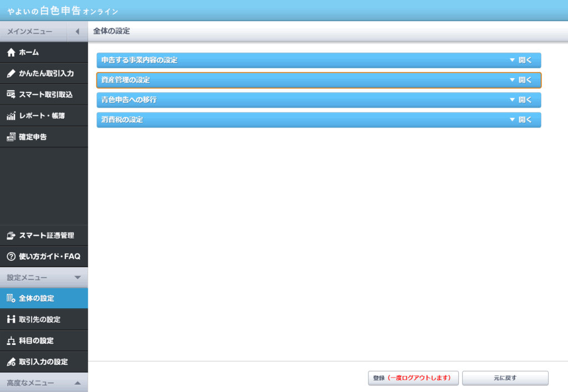Expand the 高度なメニュー section
This screenshot has height=392, width=568.
click(77, 383)
